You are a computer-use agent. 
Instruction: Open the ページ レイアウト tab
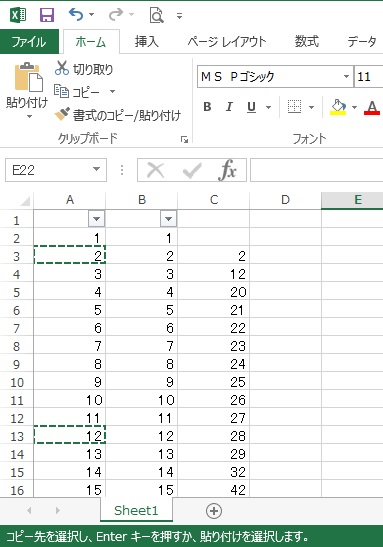tap(227, 42)
